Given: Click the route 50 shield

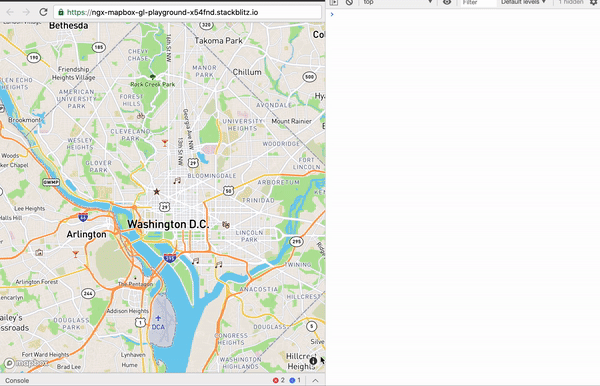Looking at the screenshot, I should coord(228,191).
